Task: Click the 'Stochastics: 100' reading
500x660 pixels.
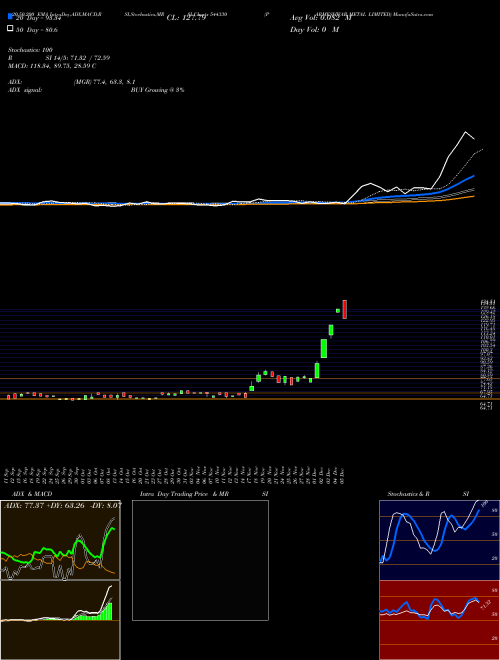Action: 30,50
